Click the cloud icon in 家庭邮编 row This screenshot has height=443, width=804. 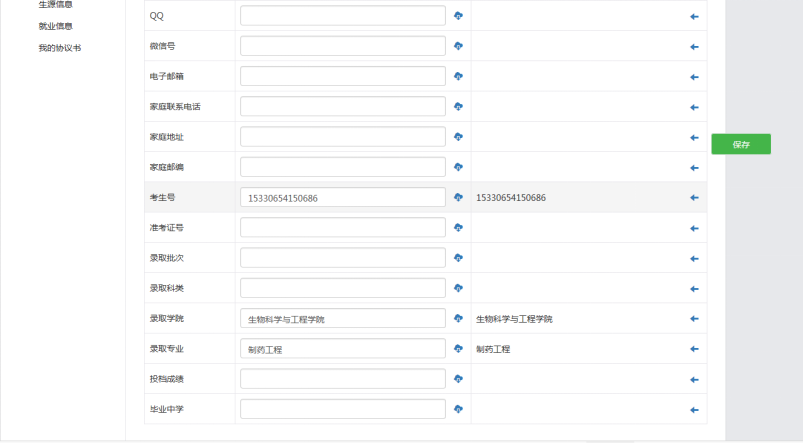[458, 167]
